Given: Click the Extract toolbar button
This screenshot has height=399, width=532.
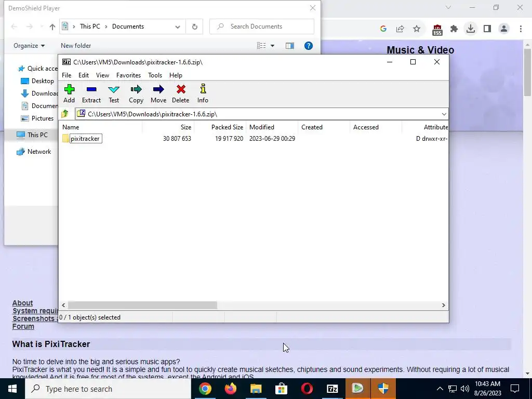Looking at the screenshot, I should click(91, 94).
